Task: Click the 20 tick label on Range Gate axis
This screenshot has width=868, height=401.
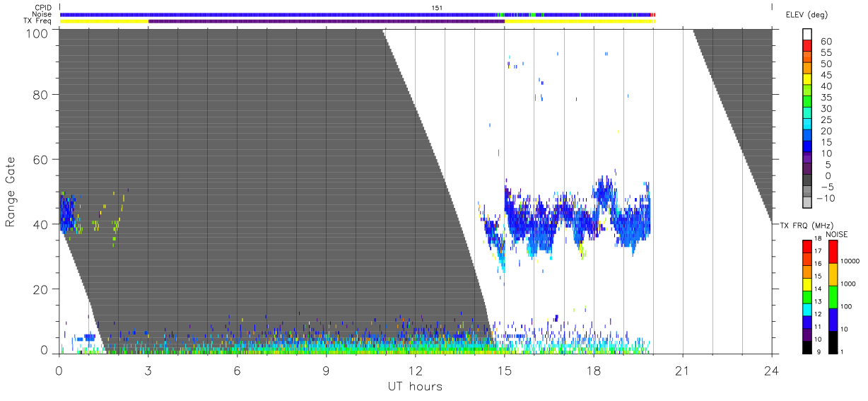Action: tap(41, 289)
